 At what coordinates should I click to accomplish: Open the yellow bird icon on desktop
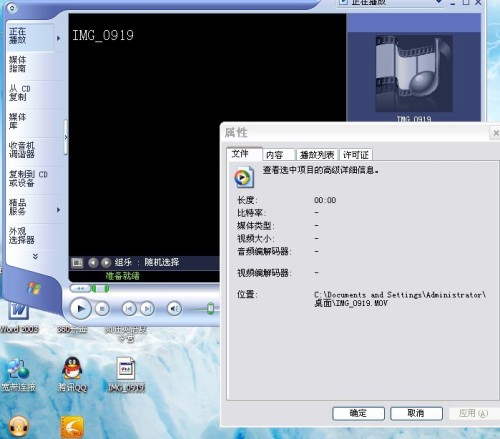click(72, 427)
